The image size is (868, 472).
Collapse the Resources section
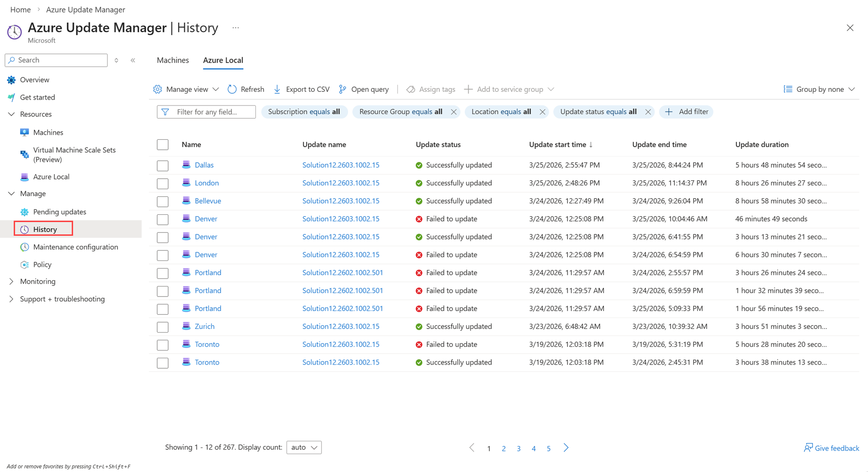click(11, 114)
